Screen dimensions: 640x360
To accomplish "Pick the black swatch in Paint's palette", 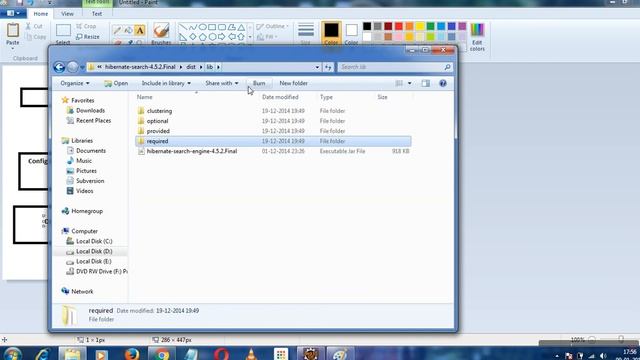I will tap(367, 27).
